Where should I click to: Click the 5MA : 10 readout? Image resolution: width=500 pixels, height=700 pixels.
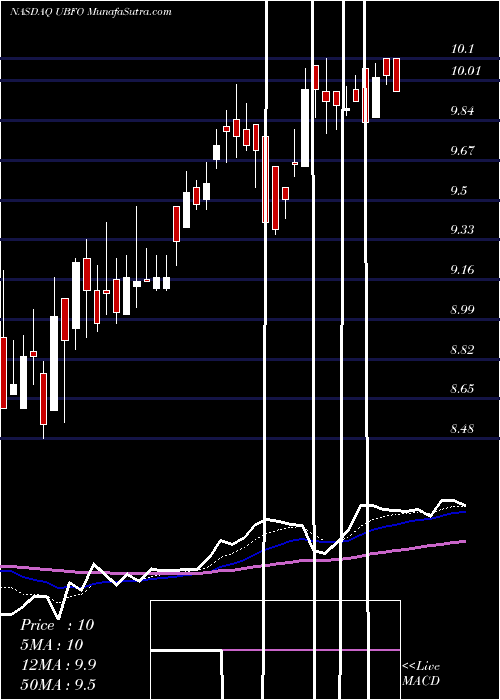[x=52, y=645]
